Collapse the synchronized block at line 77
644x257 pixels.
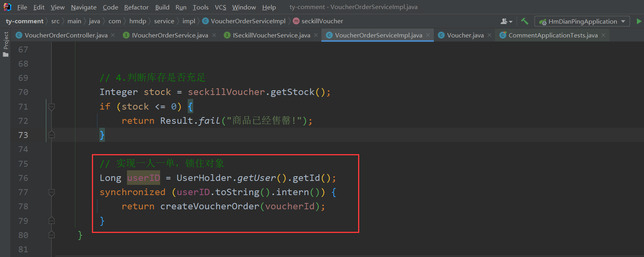(x=51, y=192)
